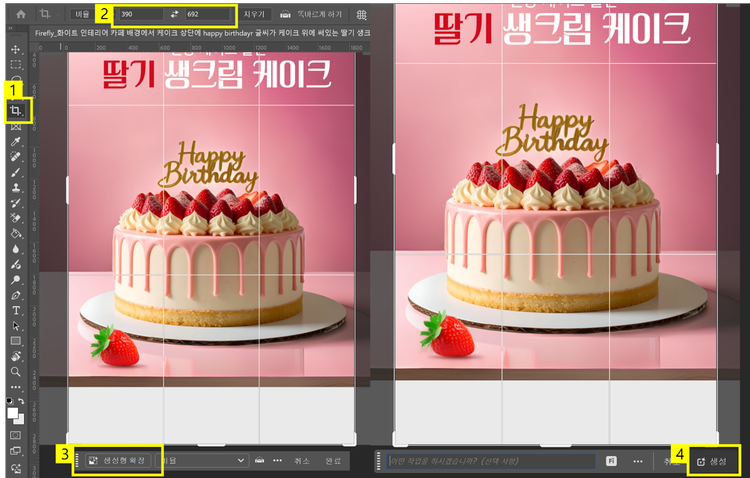Click the icon right of the prompt field
Screen dimensions: 750x478
(x=611, y=461)
